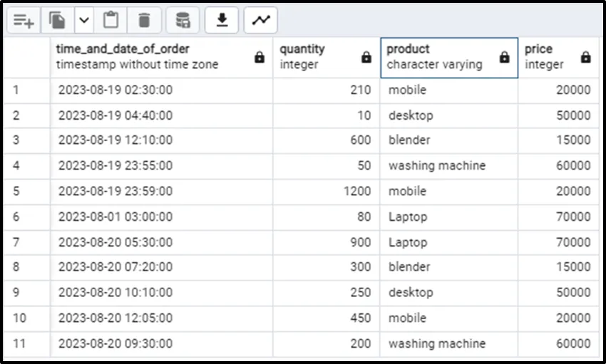Click the Paste clipboard icon

point(111,21)
